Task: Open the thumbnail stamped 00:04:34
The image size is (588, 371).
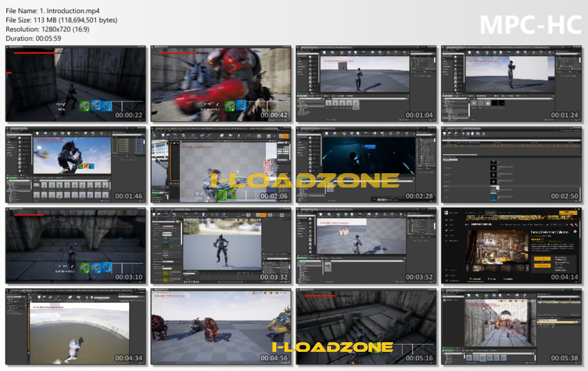Action: (x=76, y=327)
